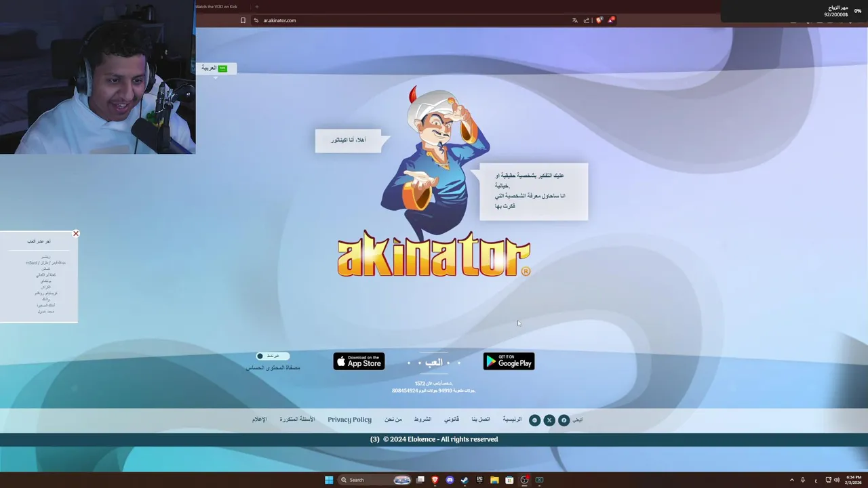Show hidden system tray icons
868x488 pixels.
click(x=791, y=480)
